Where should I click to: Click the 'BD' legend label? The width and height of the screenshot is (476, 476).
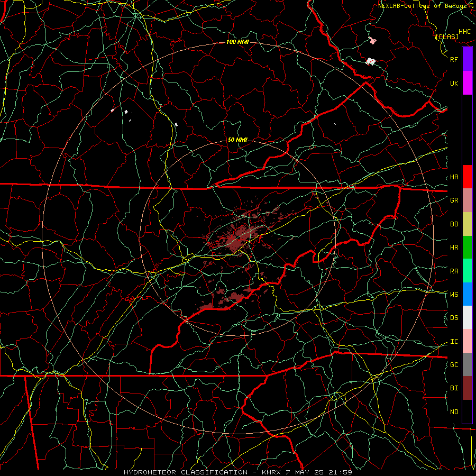click(454, 224)
